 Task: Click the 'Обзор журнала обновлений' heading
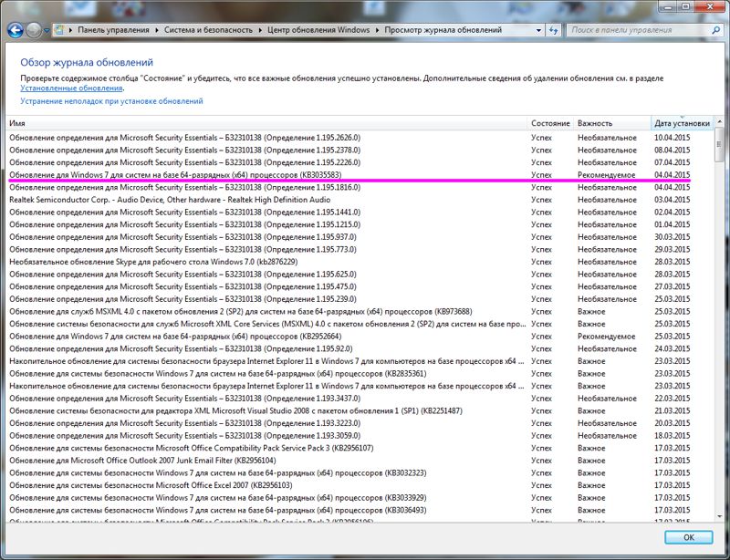(87, 62)
